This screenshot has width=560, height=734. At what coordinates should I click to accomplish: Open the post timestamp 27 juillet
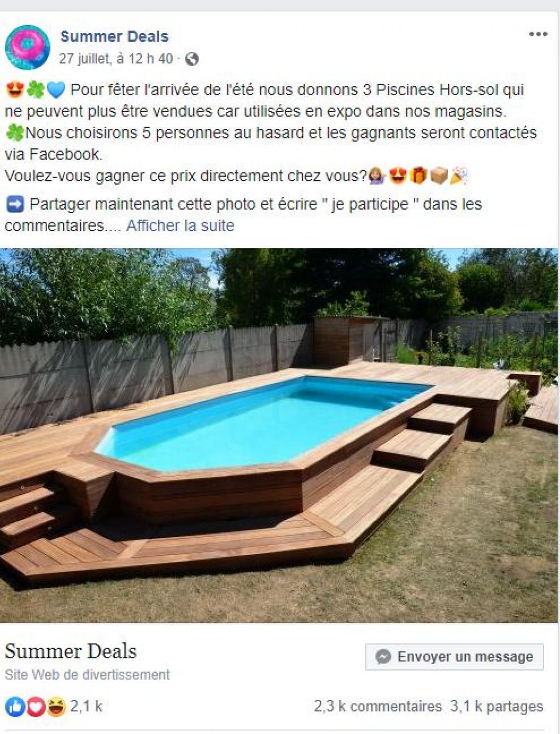click(116, 59)
